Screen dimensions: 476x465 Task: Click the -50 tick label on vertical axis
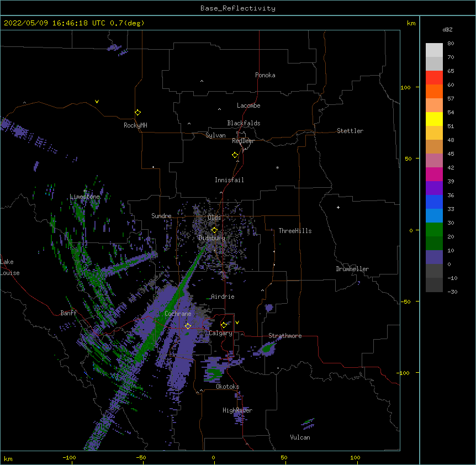(405, 302)
